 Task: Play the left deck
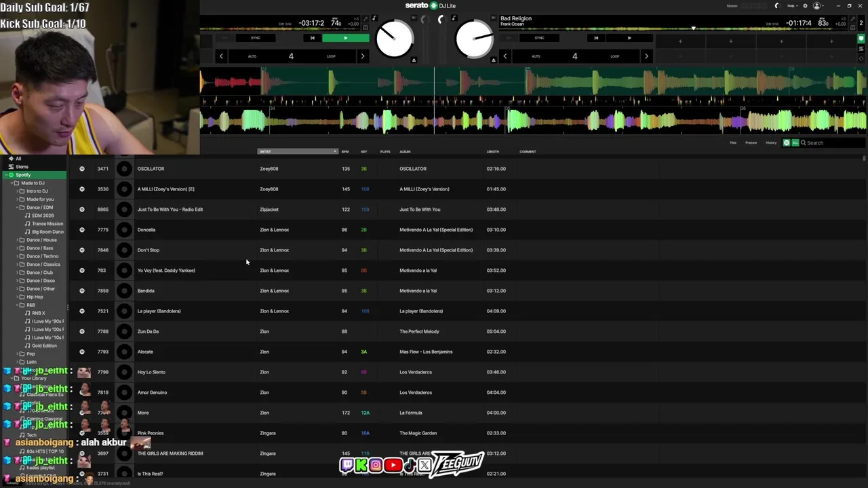(346, 38)
